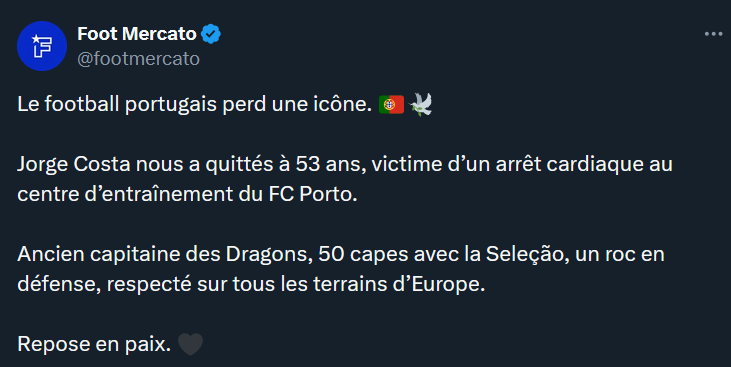This screenshot has width=731, height=367.
Task: Click "Ancien capitaine des Dragons" text
Action: point(165,255)
